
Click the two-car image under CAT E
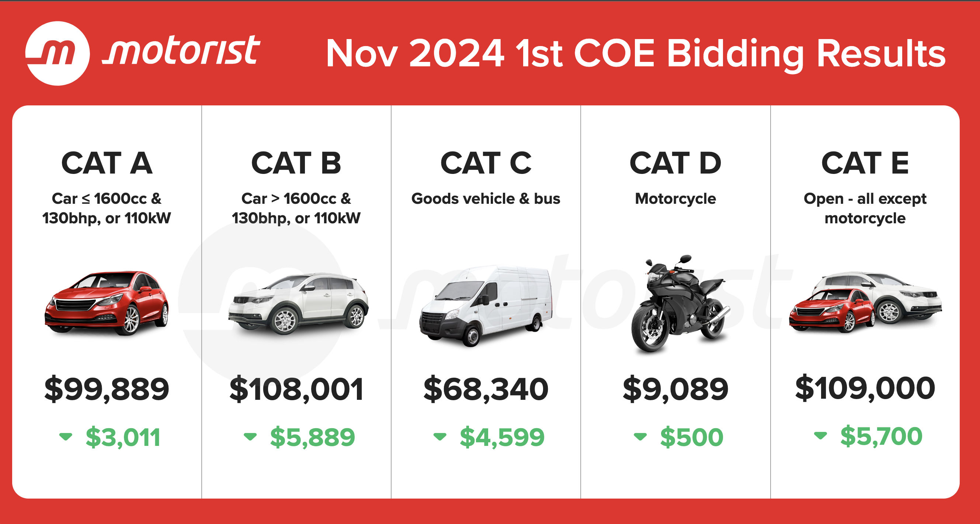865,303
